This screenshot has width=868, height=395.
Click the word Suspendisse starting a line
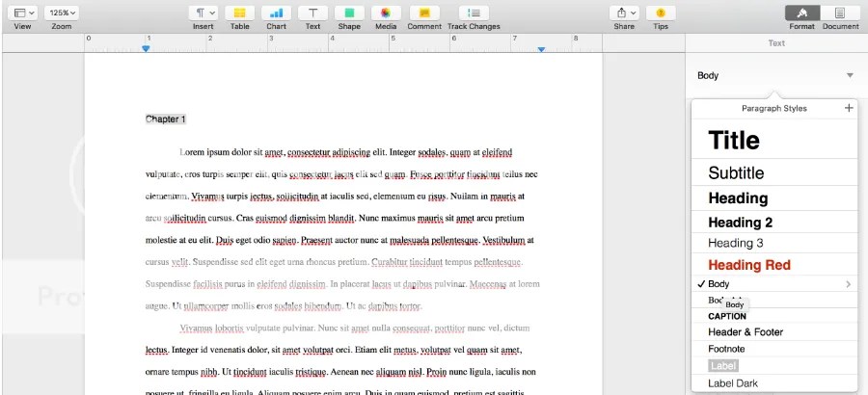[168, 284]
